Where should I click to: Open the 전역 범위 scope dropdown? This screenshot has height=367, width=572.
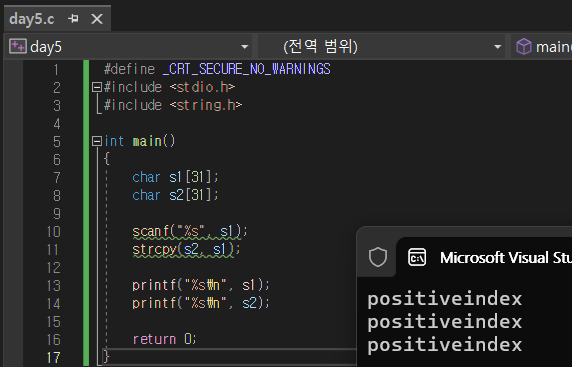pyautogui.click(x=497, y=47)
